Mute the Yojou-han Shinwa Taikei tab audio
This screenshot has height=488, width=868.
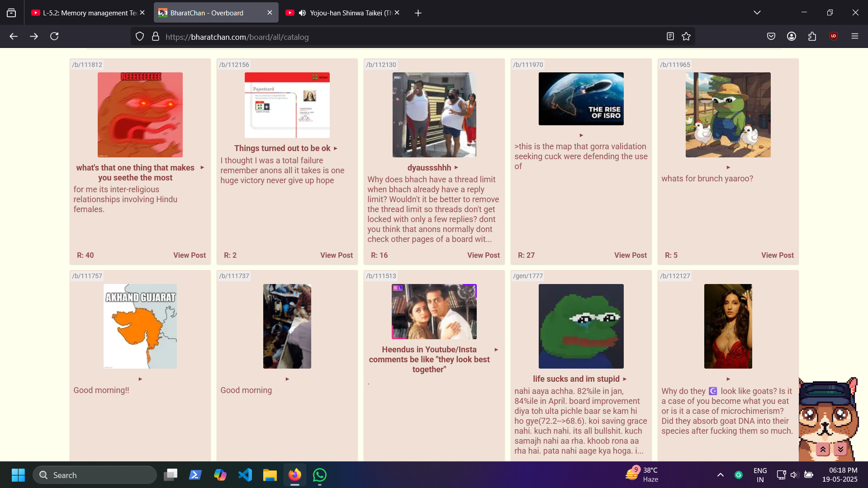(x=303, y=13)
